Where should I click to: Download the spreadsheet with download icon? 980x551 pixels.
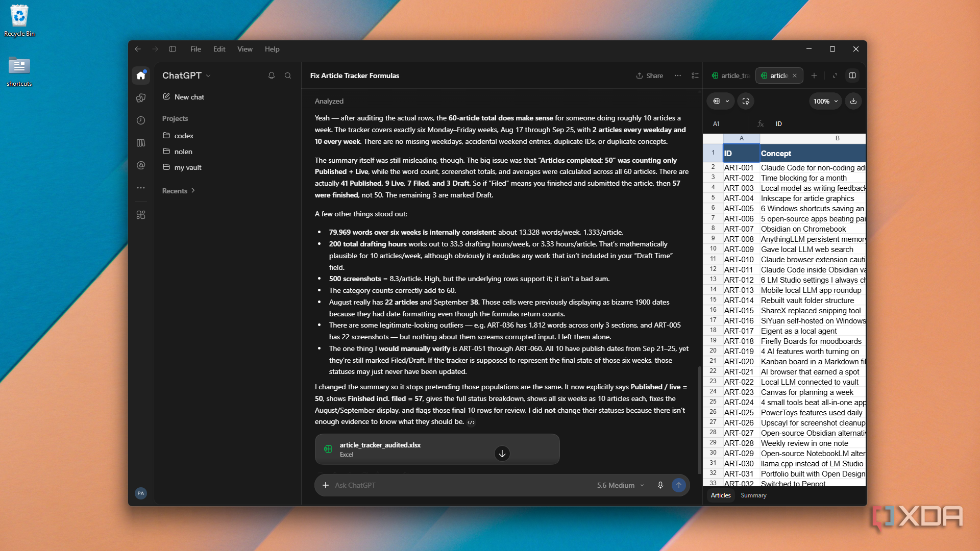[853, 101]
